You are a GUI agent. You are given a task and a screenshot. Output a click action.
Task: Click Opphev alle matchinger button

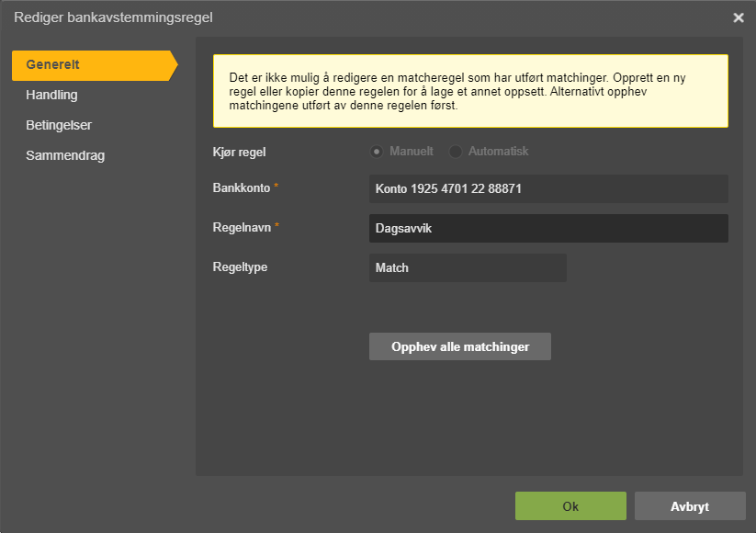[460, 346]
